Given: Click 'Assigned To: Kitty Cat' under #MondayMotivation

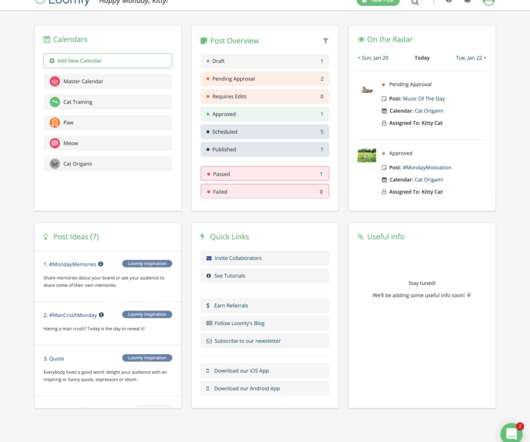Looking at the screenshot, I should tap(416, 192).
